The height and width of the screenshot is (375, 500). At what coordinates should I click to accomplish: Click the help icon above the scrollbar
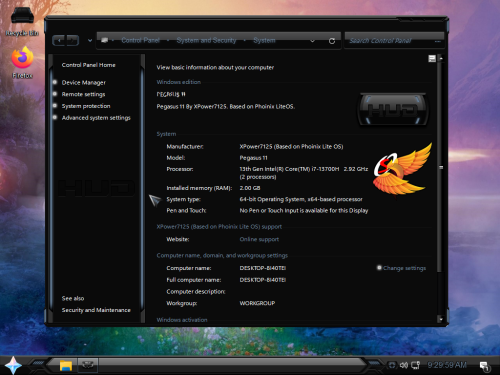click(x=432, y=59)
